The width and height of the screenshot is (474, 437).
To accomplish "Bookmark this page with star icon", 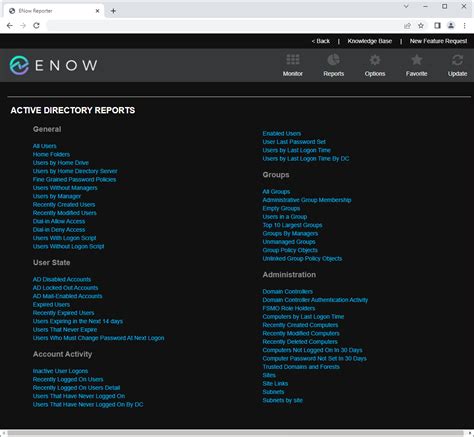I will click(421, 26).
